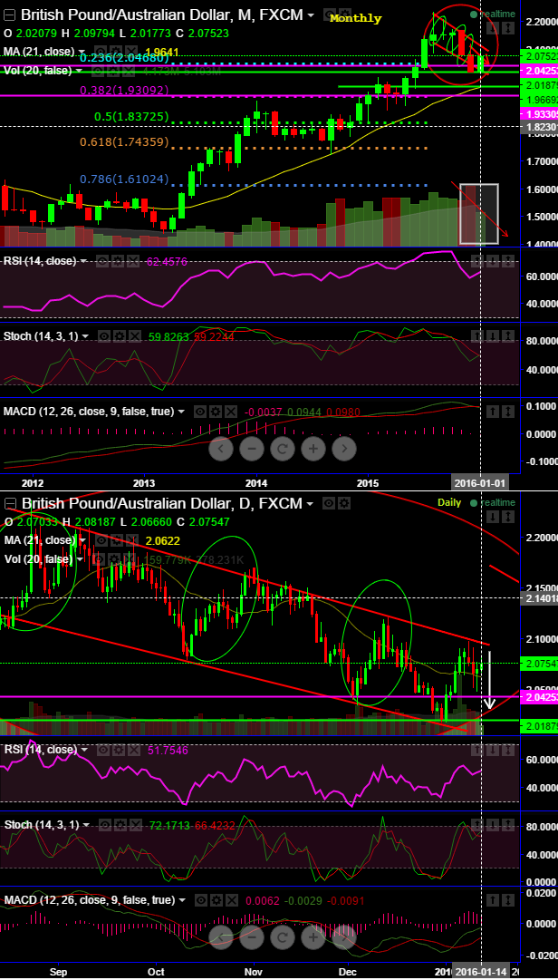Expand the MA (21, close) dropdown in daily chart
Viewport: 558px width, 980px height.
click(x=82, y=540)
